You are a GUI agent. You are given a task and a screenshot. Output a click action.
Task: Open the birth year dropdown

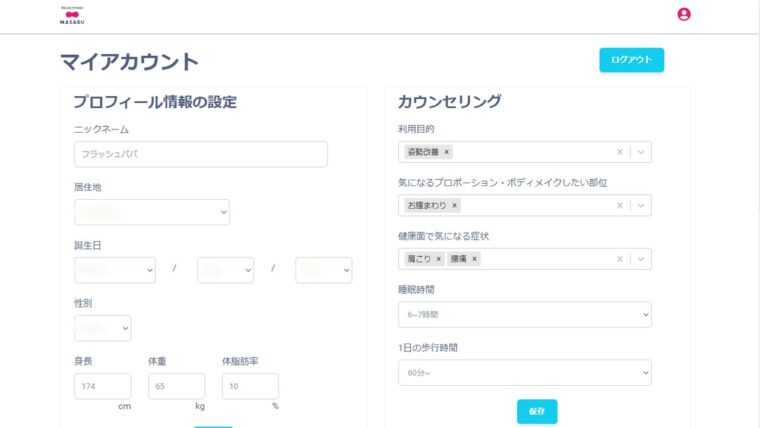(x=114, y=270)
